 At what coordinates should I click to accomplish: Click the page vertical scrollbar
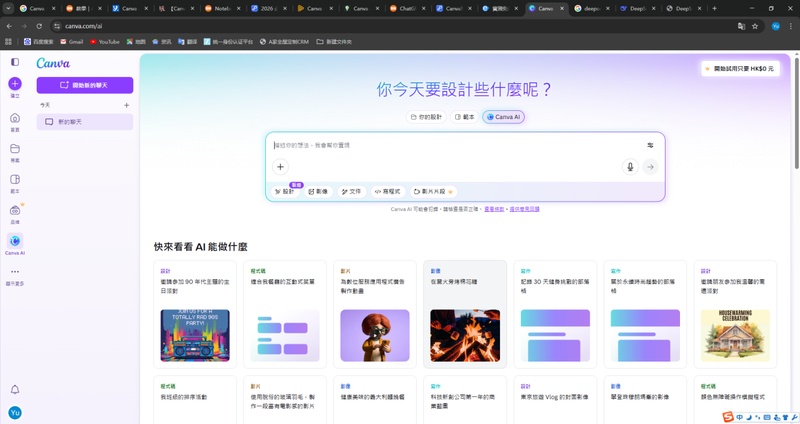[796, 111]
